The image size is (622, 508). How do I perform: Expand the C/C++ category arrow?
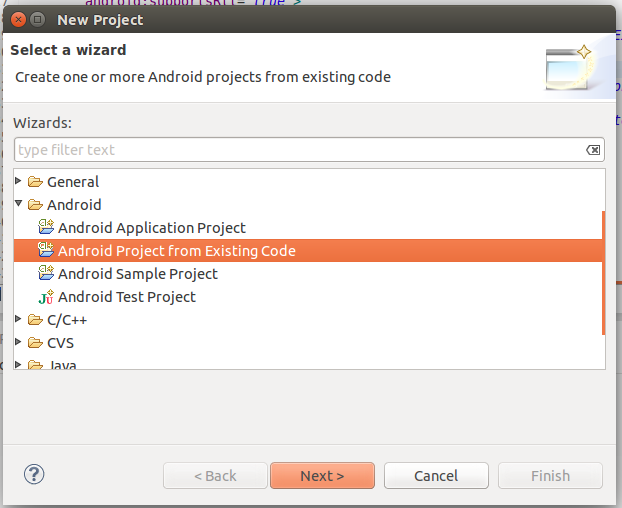click(18, 318)
